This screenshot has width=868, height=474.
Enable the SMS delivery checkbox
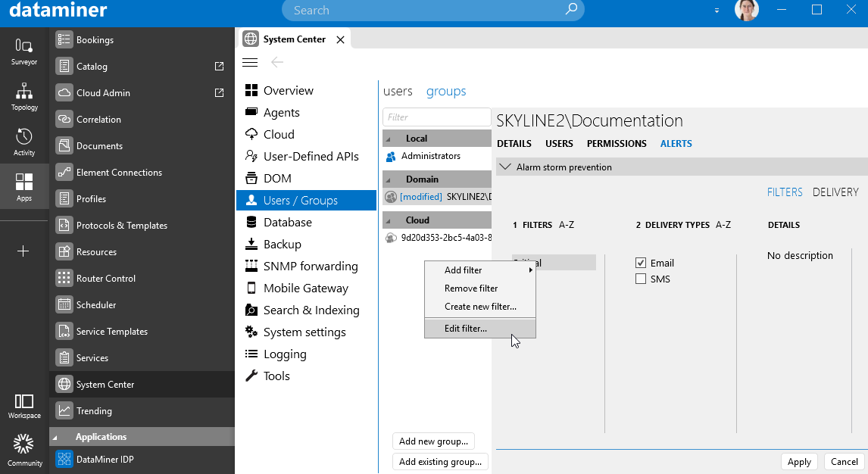pos(641,279)
